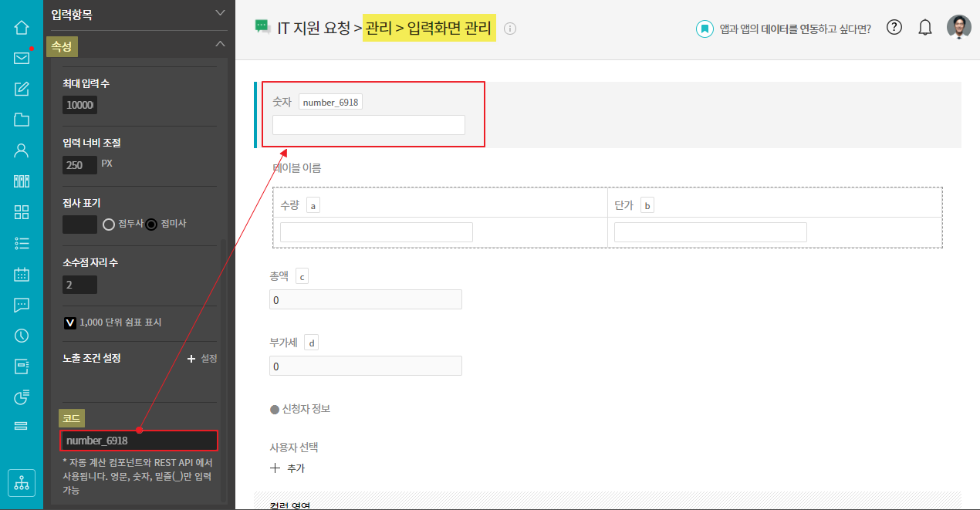Image resolution: width=980 pixels, height=510 pixels.
Task: Expand the 입력항목 section chevron
Action: (x=220, y=13)
